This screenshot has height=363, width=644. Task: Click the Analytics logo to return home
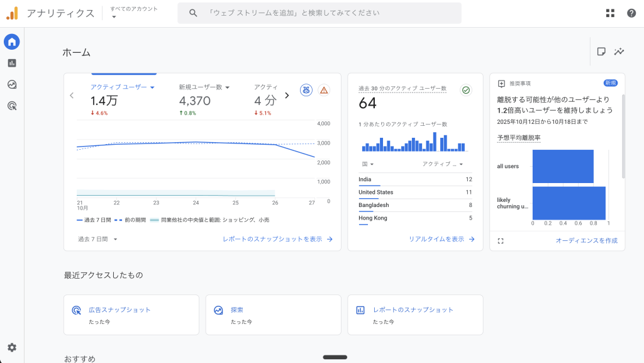coord(13,13)
